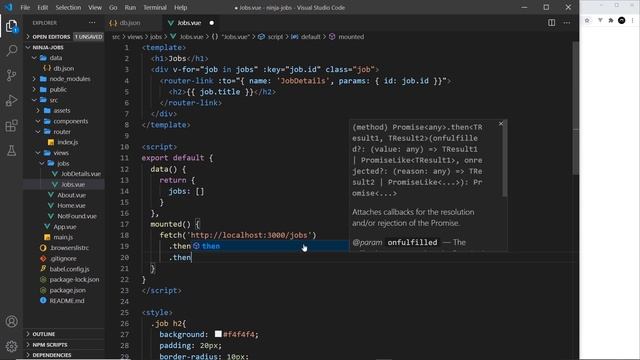Click the 'script' breadcrumb item
This screenshot has width=640, height=360.
click(x=271, y=37)
